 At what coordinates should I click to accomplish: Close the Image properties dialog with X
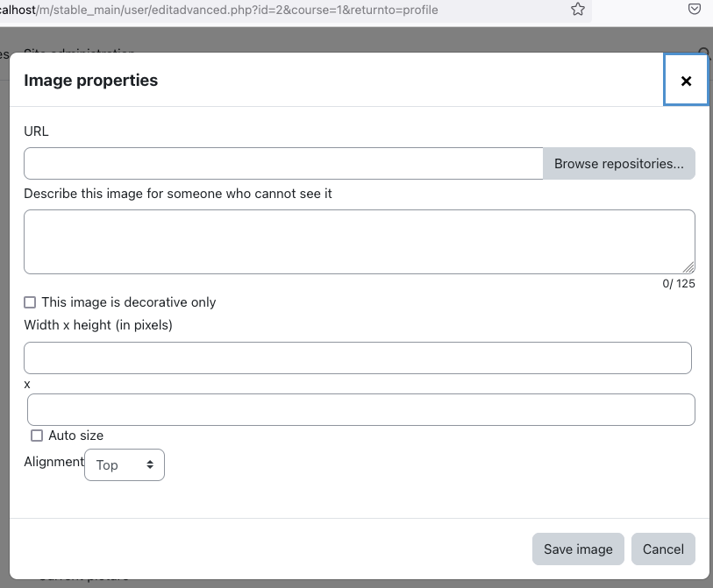pyautogui.click(x=686, y=81)
